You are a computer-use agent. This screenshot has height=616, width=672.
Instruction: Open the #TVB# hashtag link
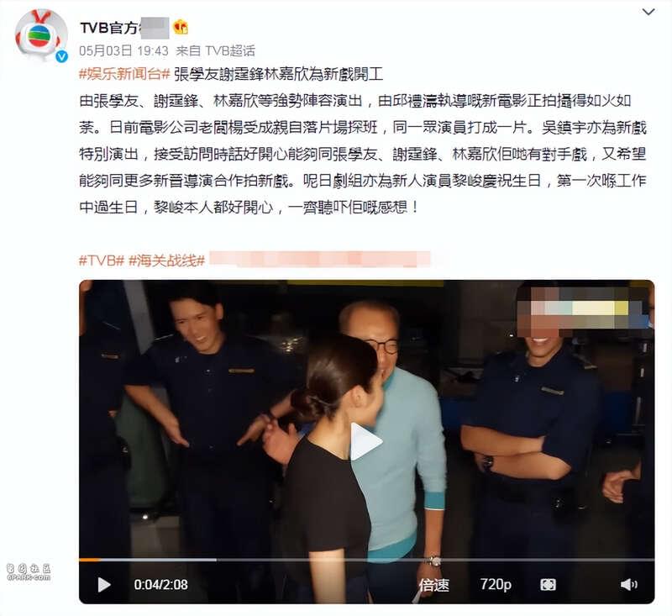(102, 261)
